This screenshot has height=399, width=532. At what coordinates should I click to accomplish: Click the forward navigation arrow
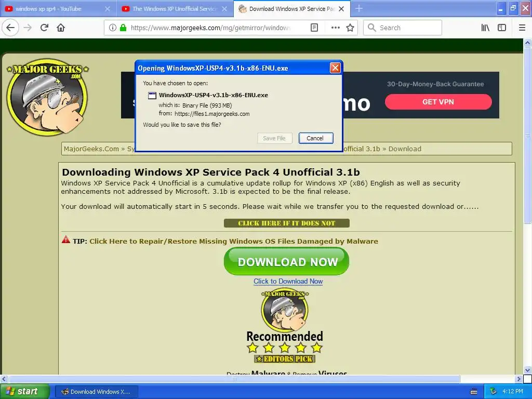pos(28,28)
